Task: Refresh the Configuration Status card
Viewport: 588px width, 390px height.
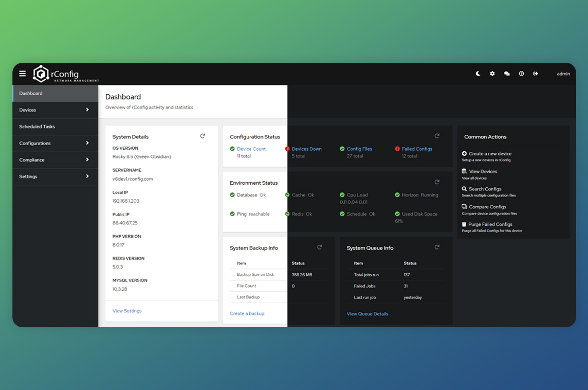Action: point(437,136)
